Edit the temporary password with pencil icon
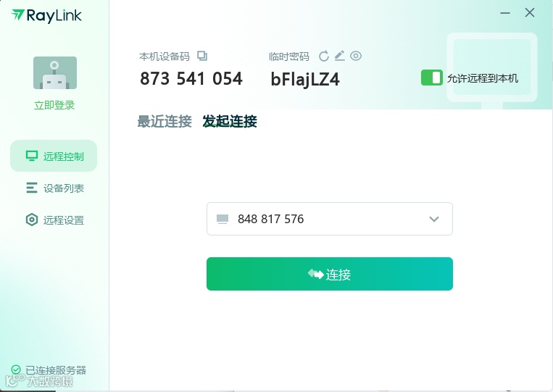The width and height of the screenshot is (553, 392). click(340, 56)
